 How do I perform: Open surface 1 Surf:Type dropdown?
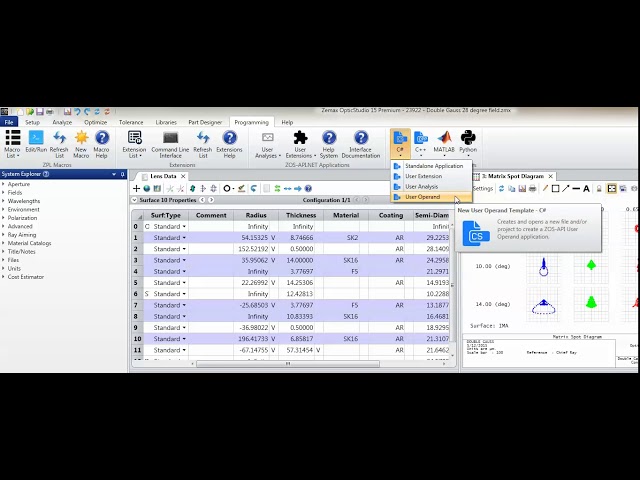click(184, 238)
